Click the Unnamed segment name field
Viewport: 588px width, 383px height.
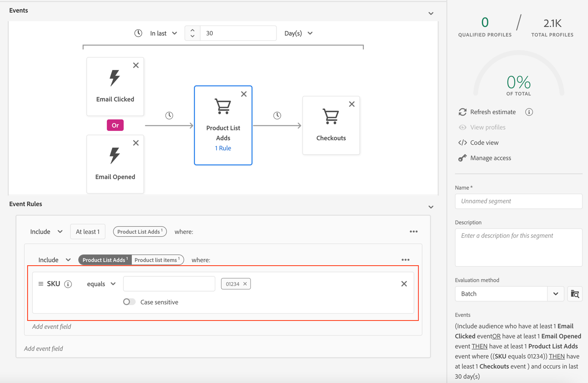518,201
